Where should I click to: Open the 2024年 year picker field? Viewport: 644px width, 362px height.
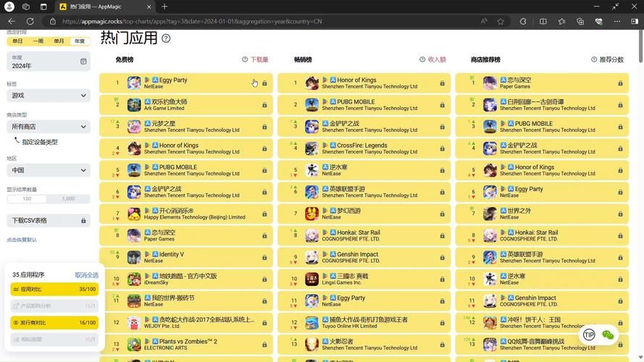point(49,62)
